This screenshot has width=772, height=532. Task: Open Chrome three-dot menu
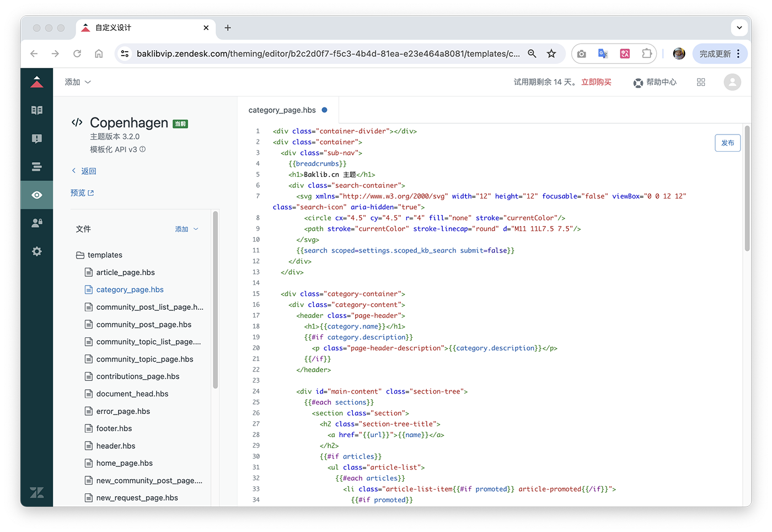[x=738, y=53]
